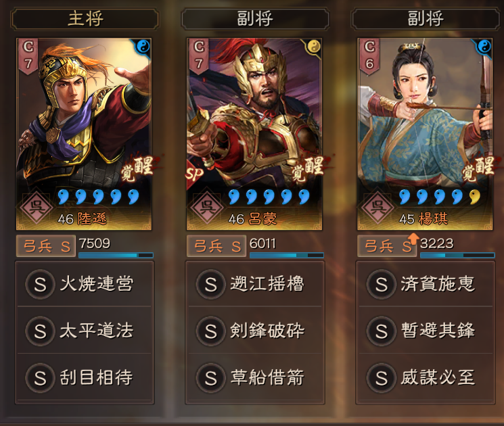Click the orange upgrade arrow beside 楊琪's troops
The height and width of the screenshot is (426, 504).
click(x=413, y=239)
